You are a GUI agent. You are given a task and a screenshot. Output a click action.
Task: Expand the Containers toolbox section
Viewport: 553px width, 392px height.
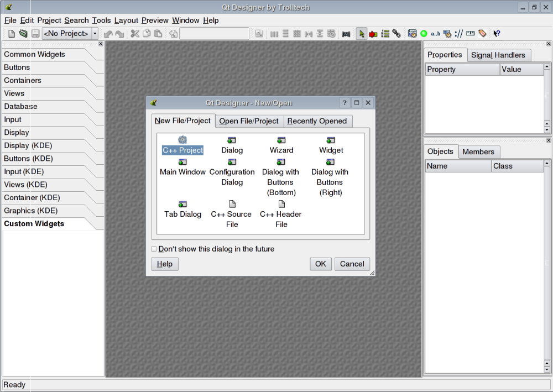[x=23, y=80]
